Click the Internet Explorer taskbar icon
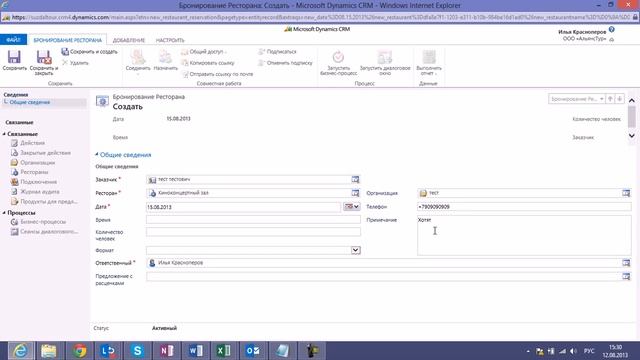640x360 pixels. 20,351
